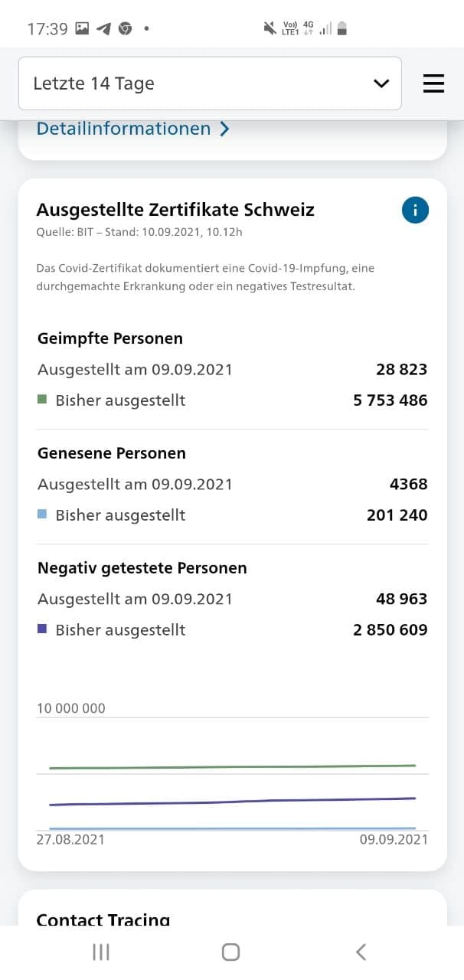Screen dimensions: 464x980
Task: Click the light blue Genesene legend square
Action: [42, 514]
